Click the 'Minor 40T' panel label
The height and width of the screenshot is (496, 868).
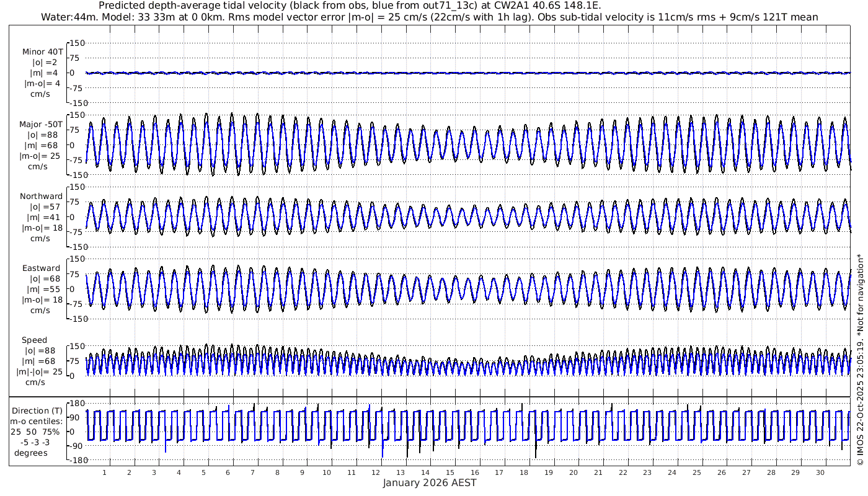click(42, 51)
